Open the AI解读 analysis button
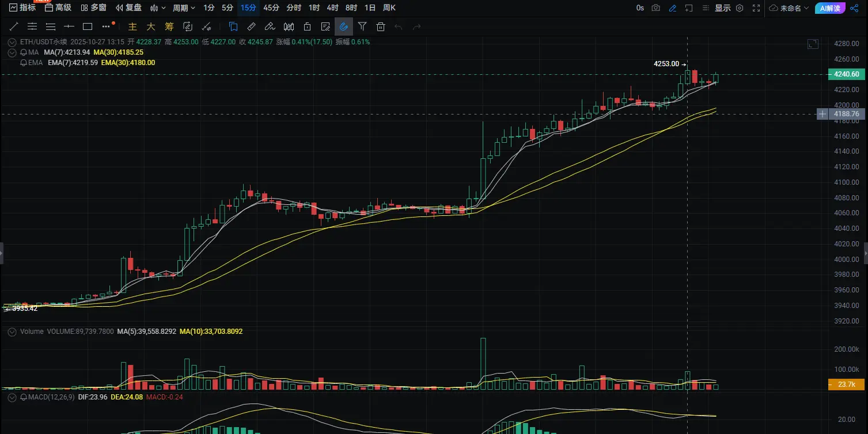The image size is (868, 434). tap(831, 8)
